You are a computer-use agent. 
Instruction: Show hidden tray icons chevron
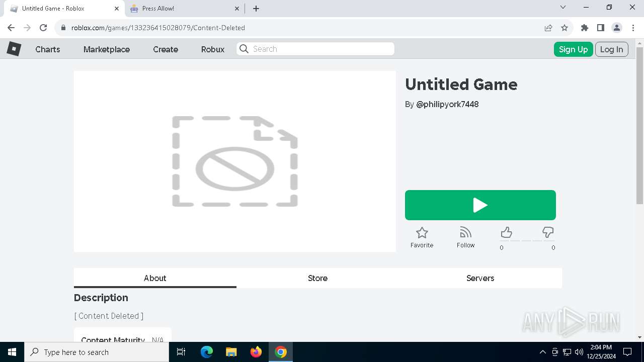pyautogui.click(x=542, y=352)
